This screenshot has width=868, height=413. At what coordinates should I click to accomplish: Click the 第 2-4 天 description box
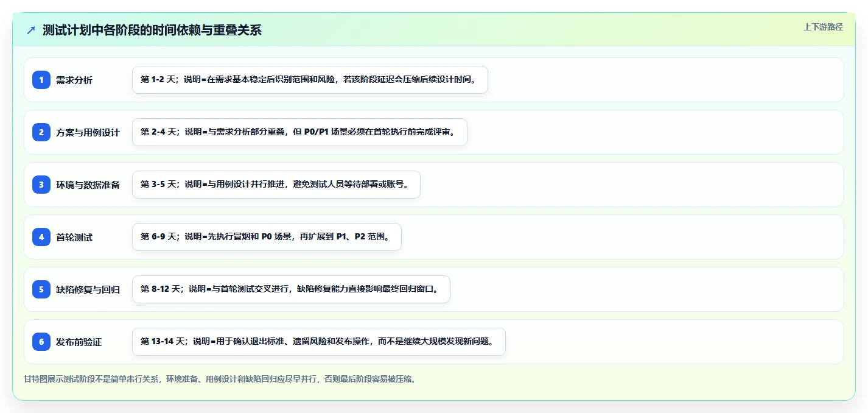[299, 132]
